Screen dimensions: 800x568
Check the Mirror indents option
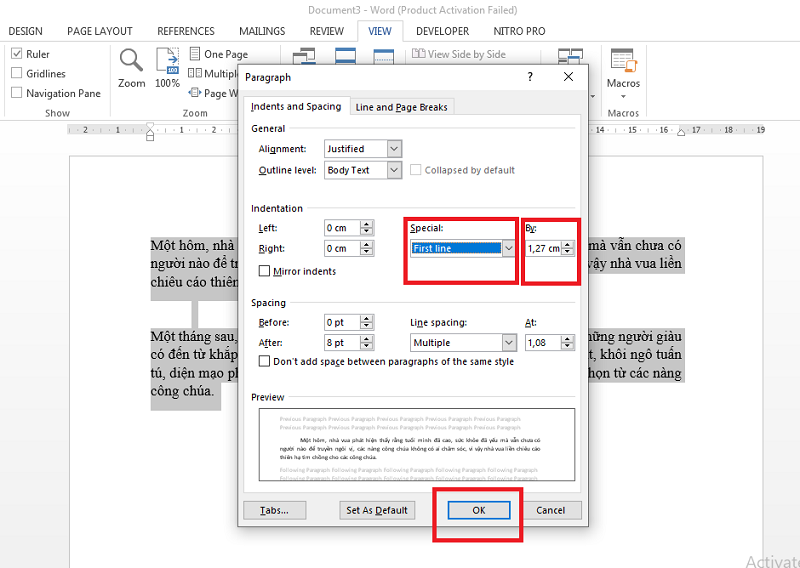click(264, 271)
